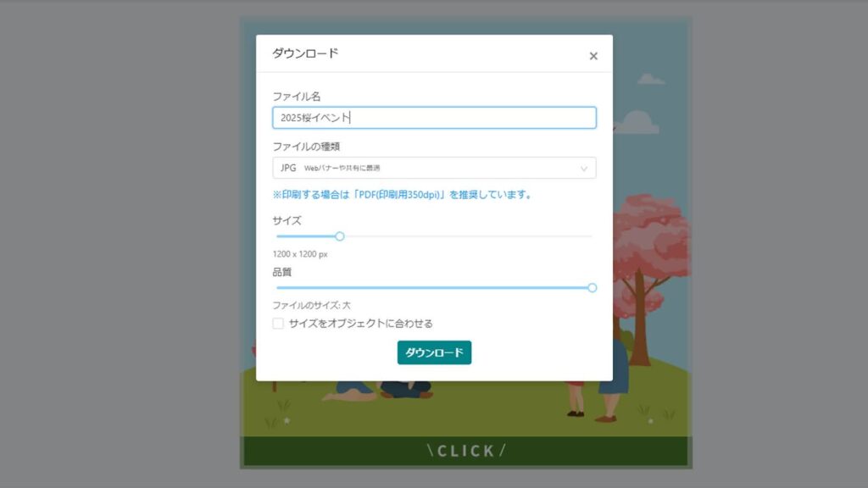Click the サイズをオブジェクトに合わせる label text
The height and width of the screenshot is (488, 868).
(360, 324)
